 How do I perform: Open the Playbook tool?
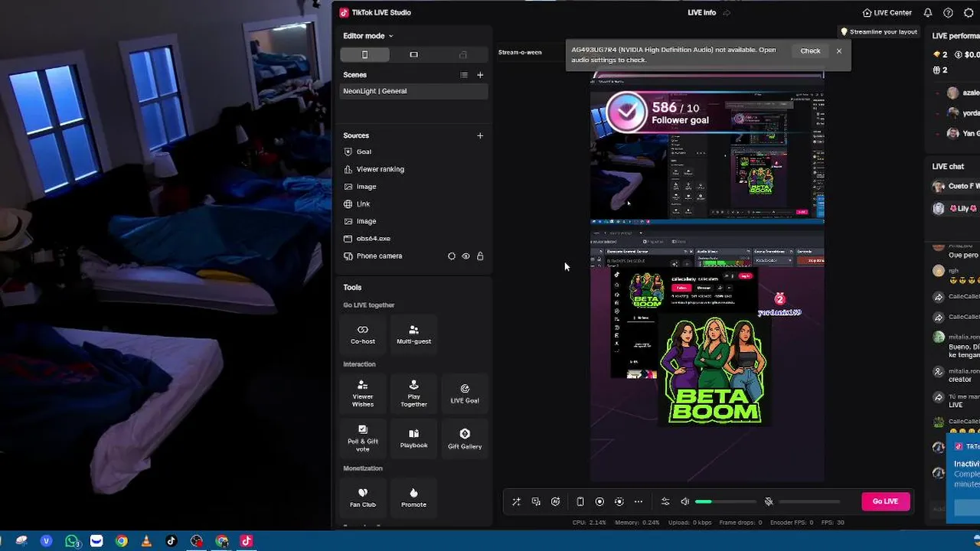(x=413, y=439)
